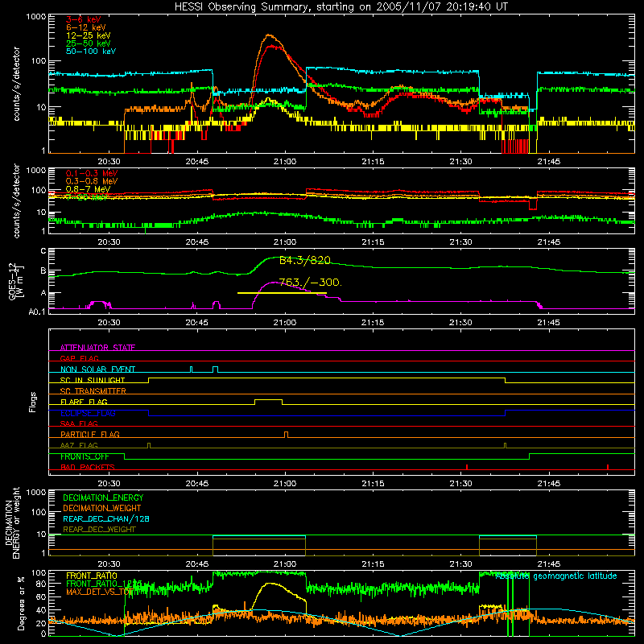This screenshot has height=644, width=644.
Task: Select the FRONTS_OFF flag label
Action: (x=85, y=456)
